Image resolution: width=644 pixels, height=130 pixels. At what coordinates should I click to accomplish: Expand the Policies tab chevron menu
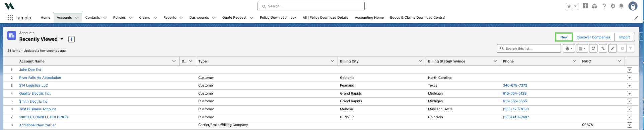pyautogui.click(x=131, y=18)
